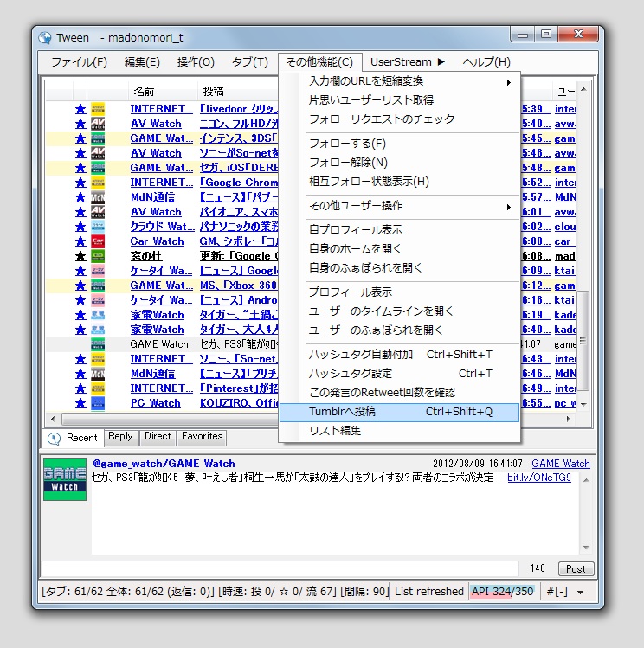Click star icon on 窓の杜 row
The width and height of the screenshot is (644, 648).
coord(81,256)
